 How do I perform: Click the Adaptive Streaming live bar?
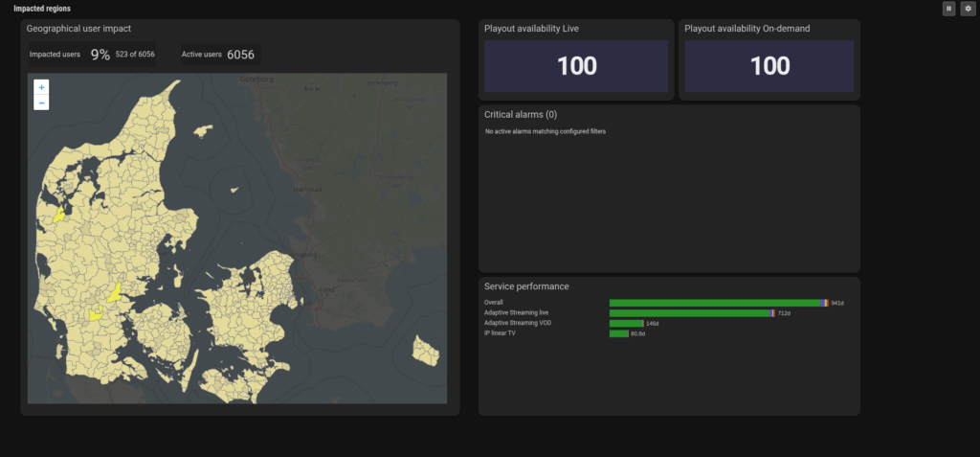(689, 313)
